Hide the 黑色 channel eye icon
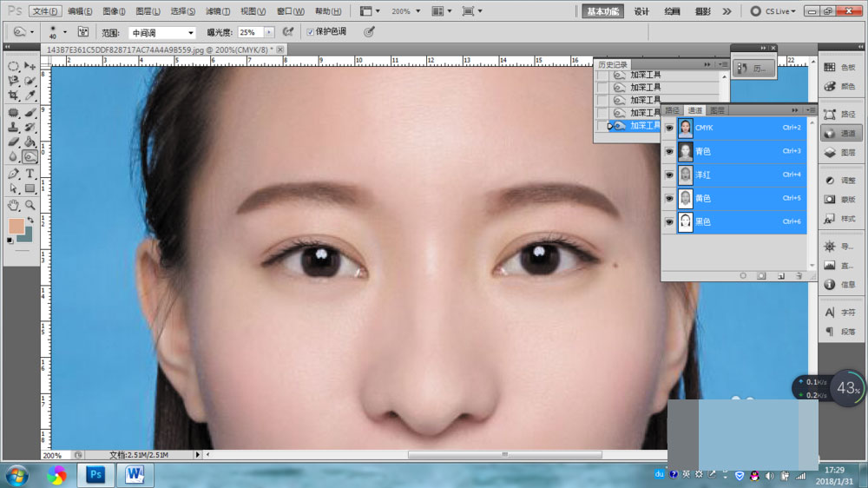868x488 pixels. (669, 221)
